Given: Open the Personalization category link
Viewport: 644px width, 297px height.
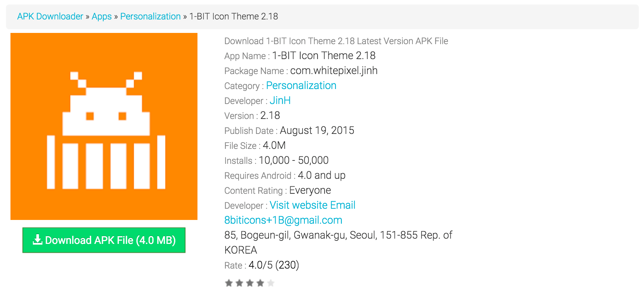Looking at the screenshot, I should 301,86.
